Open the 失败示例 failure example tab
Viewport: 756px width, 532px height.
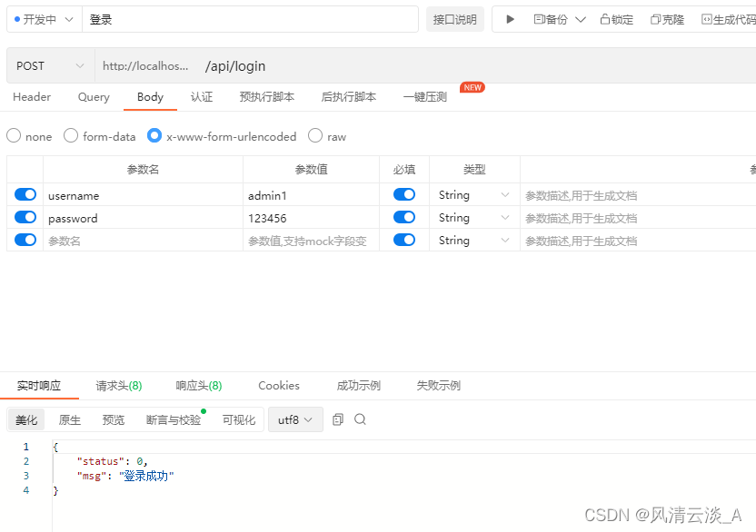438,386
